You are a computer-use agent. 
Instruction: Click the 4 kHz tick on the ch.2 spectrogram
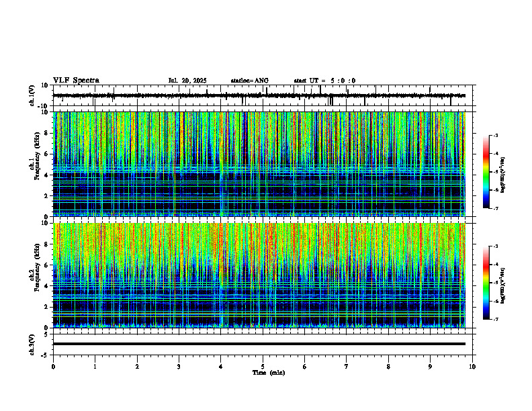coord(47,286)
